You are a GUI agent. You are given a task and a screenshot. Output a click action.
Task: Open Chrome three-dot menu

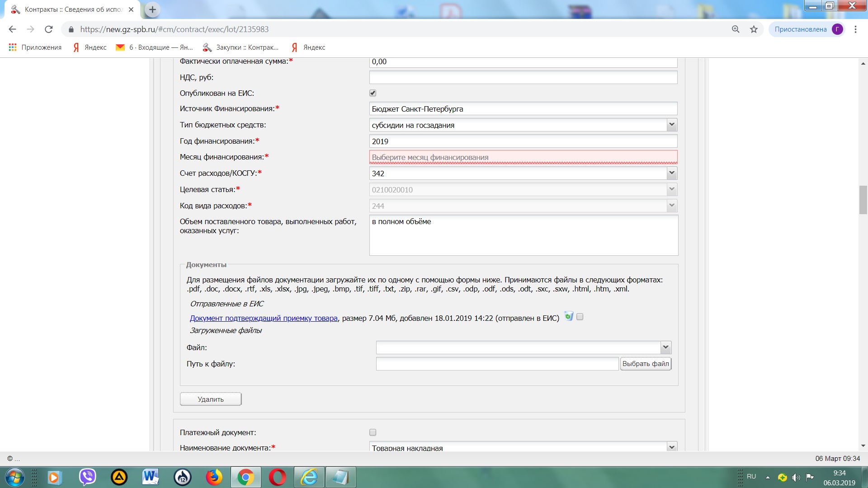pyautogui.click(x=855, y=29)
